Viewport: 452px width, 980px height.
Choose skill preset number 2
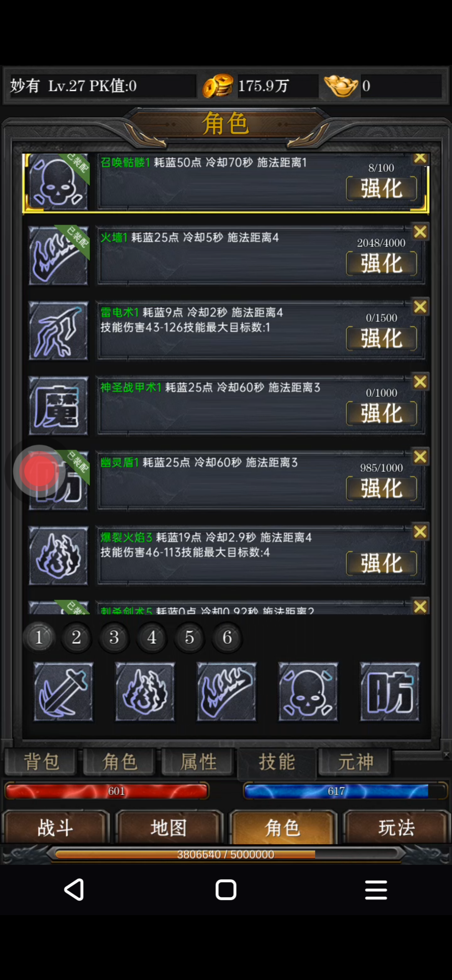76,637
